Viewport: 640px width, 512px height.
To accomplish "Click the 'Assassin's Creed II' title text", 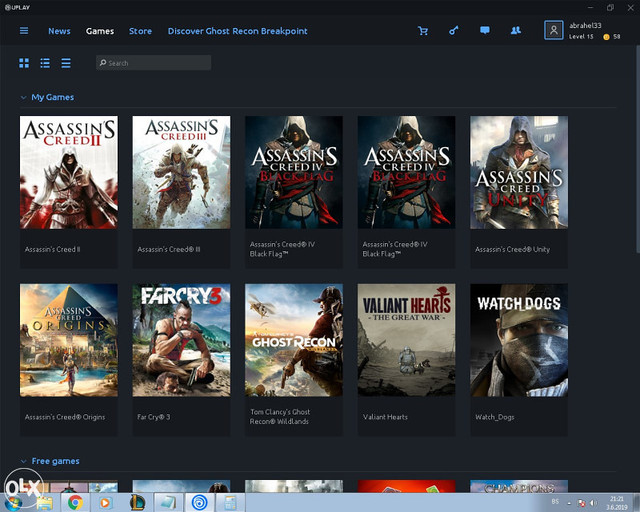I will tap(52, 249).
